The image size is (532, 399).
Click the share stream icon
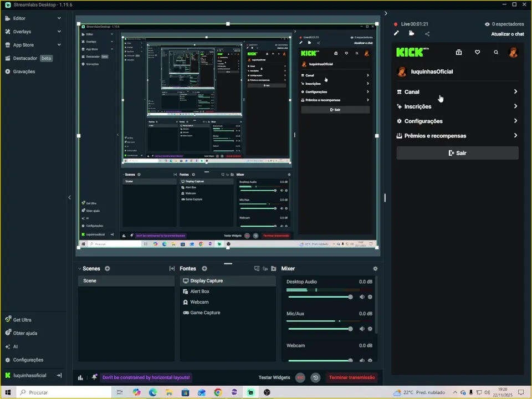(427, 34)
